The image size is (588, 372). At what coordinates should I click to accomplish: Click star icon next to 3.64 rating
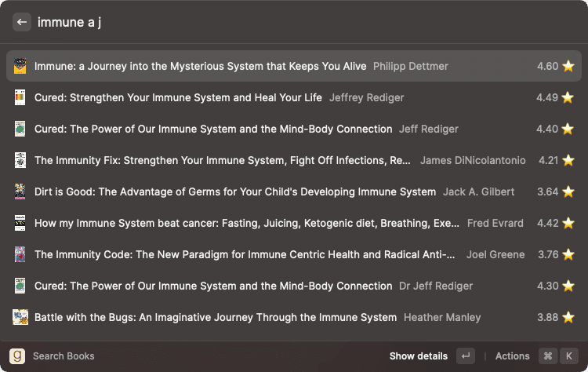tap(568, 191)
